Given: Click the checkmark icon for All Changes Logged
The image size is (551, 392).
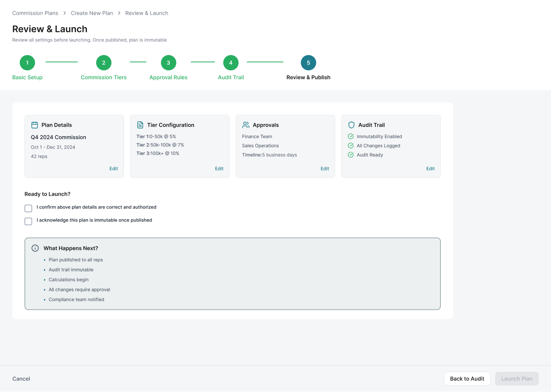Looking at the screenshot, I should pyautogui.click(x=350, y=146).
